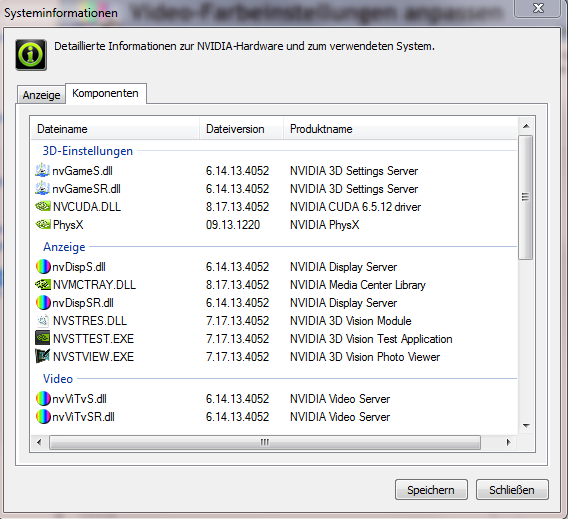Click NVIDIA 3D Vision Photo Viewer text
Viewport: 568px width, 519px height.
(x=365, y=357)
